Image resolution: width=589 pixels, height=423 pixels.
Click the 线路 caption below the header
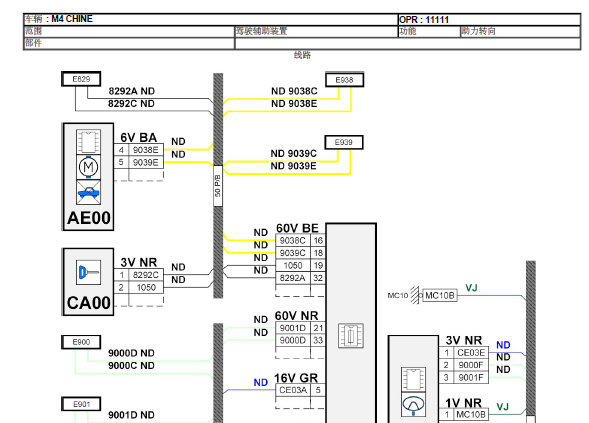click(302, 55)
